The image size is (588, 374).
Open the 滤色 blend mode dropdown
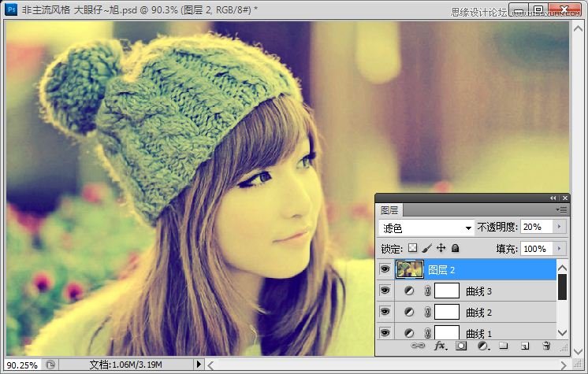(x=427, y=228)
